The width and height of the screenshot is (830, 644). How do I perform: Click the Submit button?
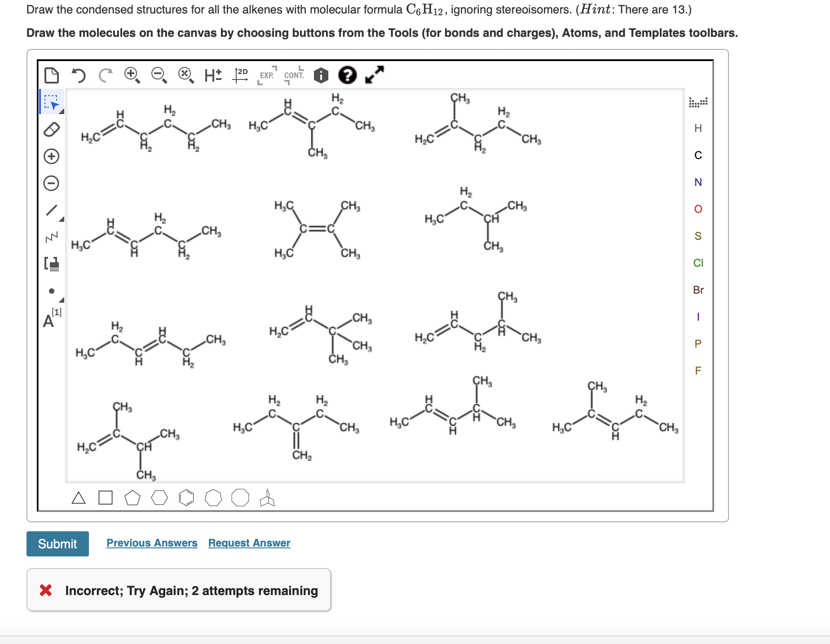point(57,544)
